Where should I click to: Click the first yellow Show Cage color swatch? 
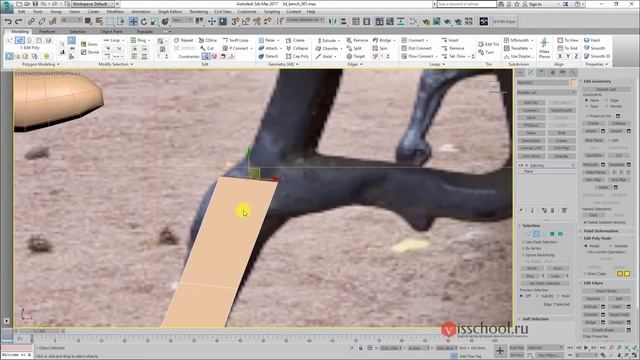(620, 273)
